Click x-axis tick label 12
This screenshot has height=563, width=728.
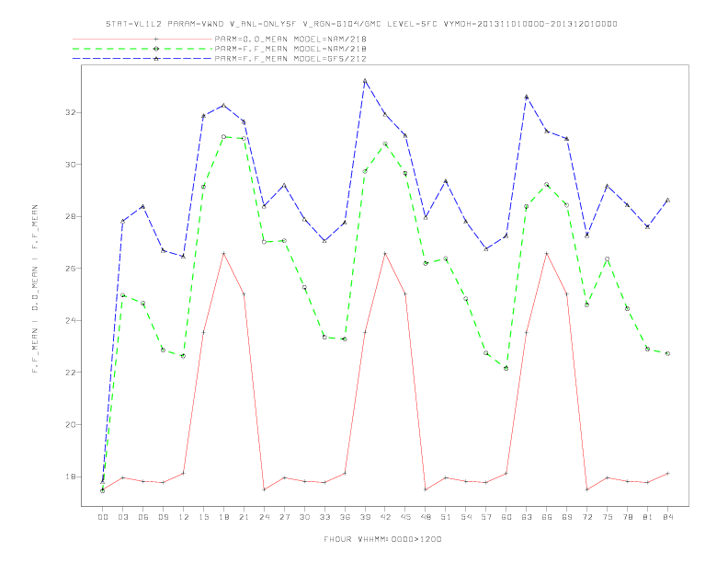tap(184, 517)
